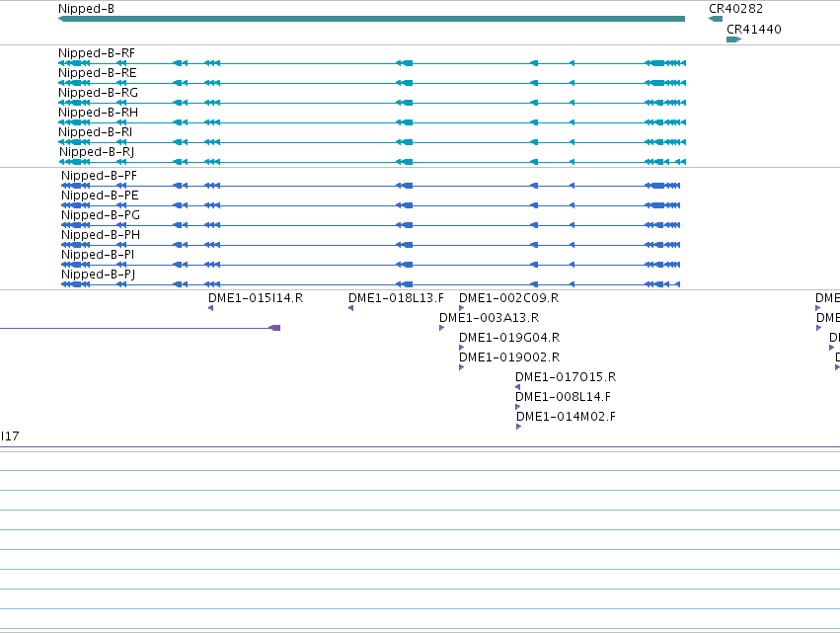Viewport: 840px width, 633px height.
Task: Click the CR40282 label
Action: click(735, 9)
